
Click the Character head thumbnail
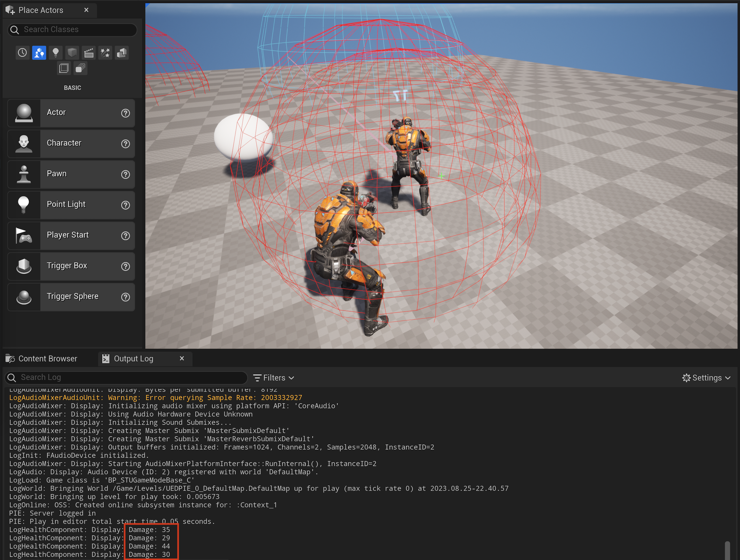coord(24,144)
